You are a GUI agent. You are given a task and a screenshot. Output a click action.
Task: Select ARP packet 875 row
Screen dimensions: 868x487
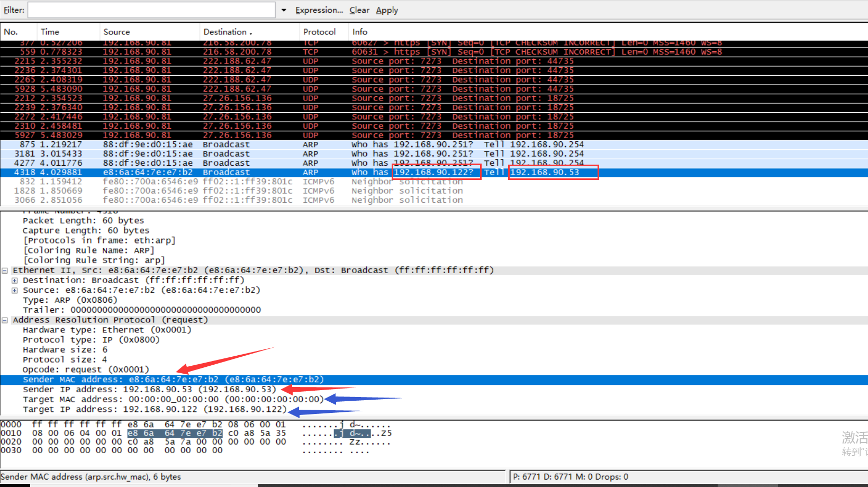click(434, 145)
